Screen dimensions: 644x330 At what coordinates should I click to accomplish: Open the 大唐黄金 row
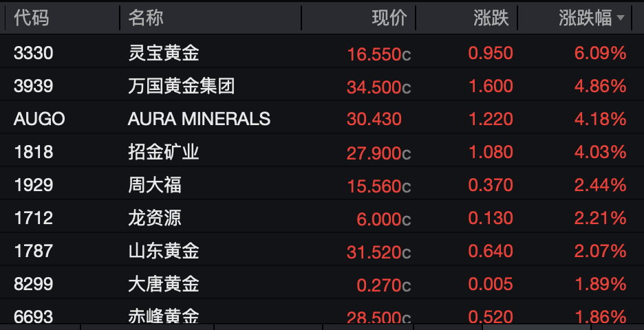tap(322, 283)
